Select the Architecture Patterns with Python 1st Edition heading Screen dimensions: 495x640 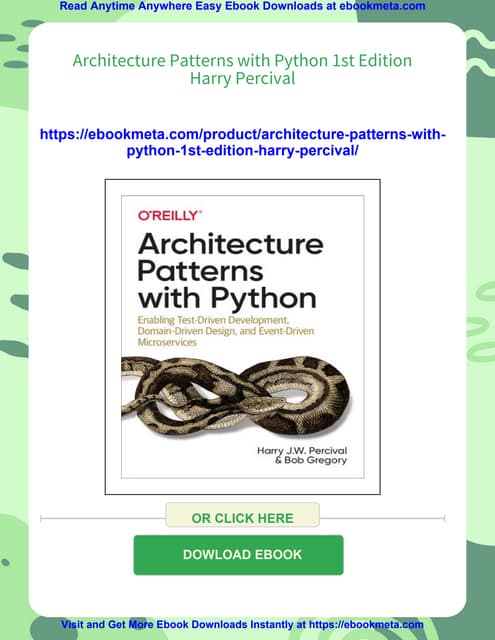pyautogui.click(x=242, y=60)
